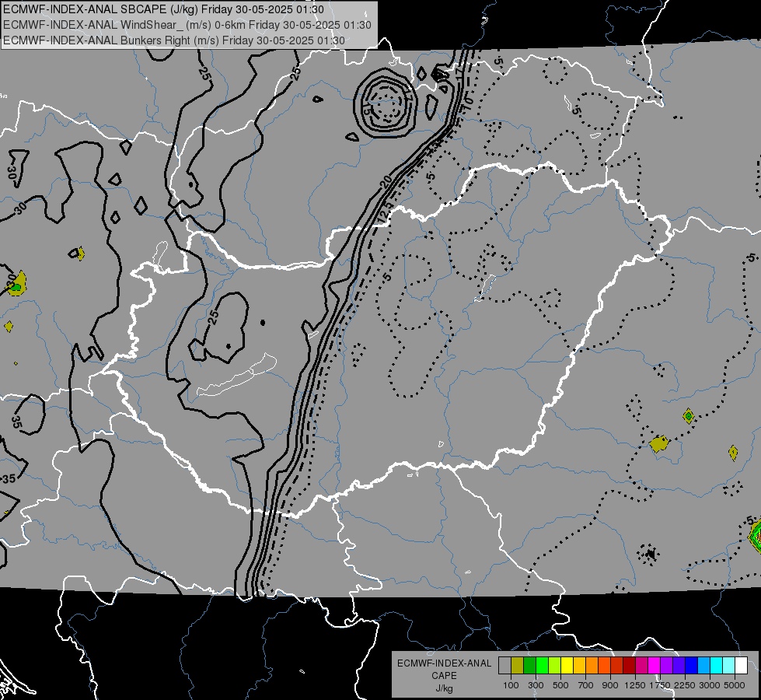Click the Bunkers Right (m/s) title line
This screenshot has height=700, width=761.
pos(174,40)
